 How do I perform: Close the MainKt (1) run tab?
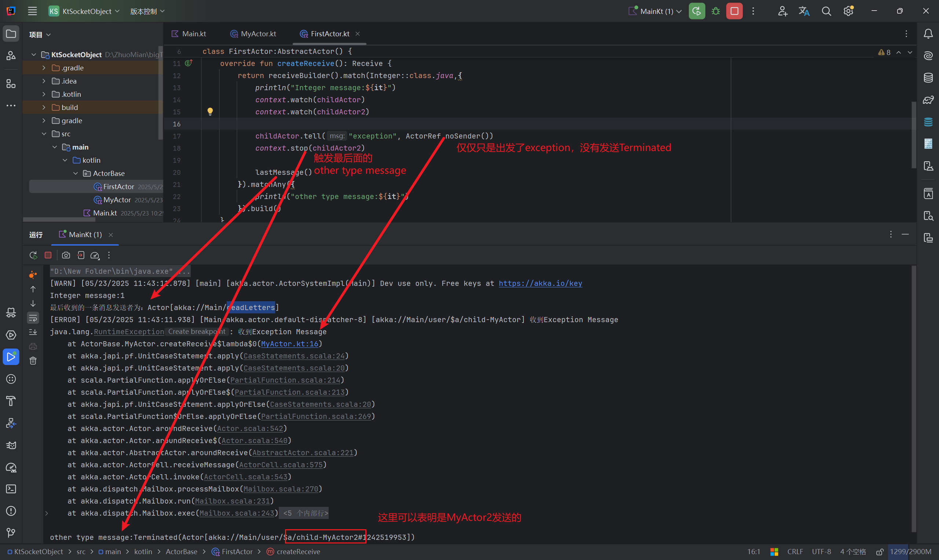pyautogui.click(x=111, y=235)
